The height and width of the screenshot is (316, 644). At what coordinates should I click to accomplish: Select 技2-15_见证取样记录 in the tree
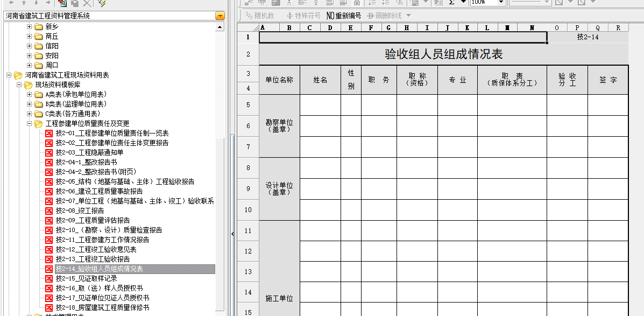click(x=86, y=278)
